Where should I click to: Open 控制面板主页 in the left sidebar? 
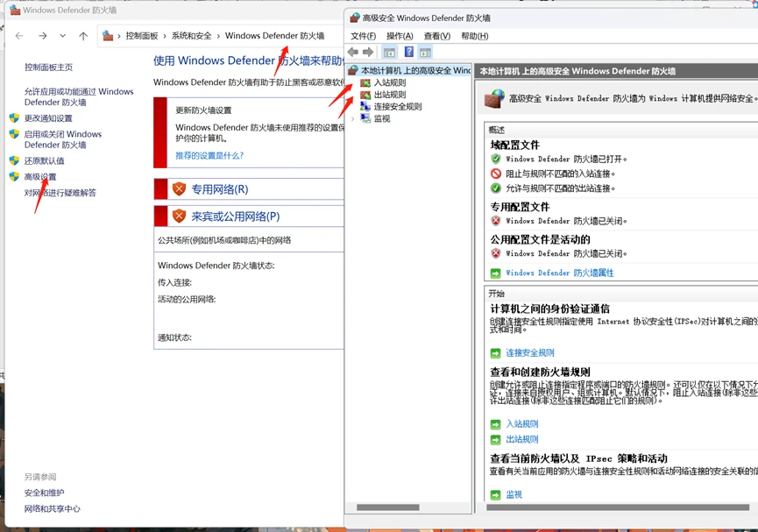pyautogui.click(x=48, y=67)
